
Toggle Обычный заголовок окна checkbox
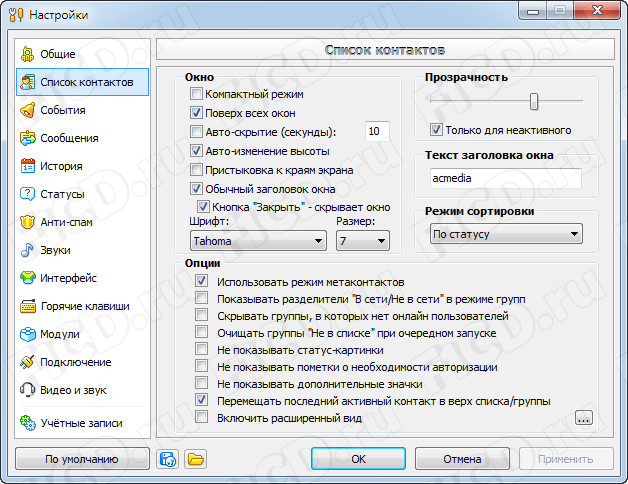196,188
